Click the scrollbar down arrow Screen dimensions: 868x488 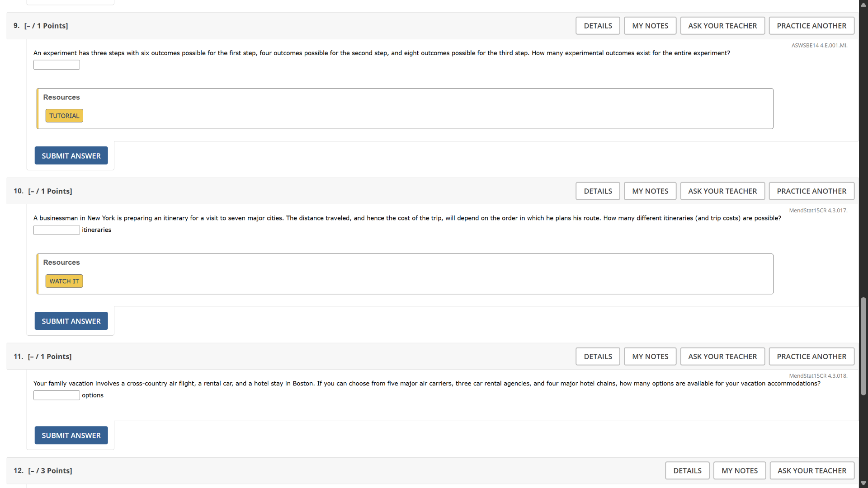863,483
